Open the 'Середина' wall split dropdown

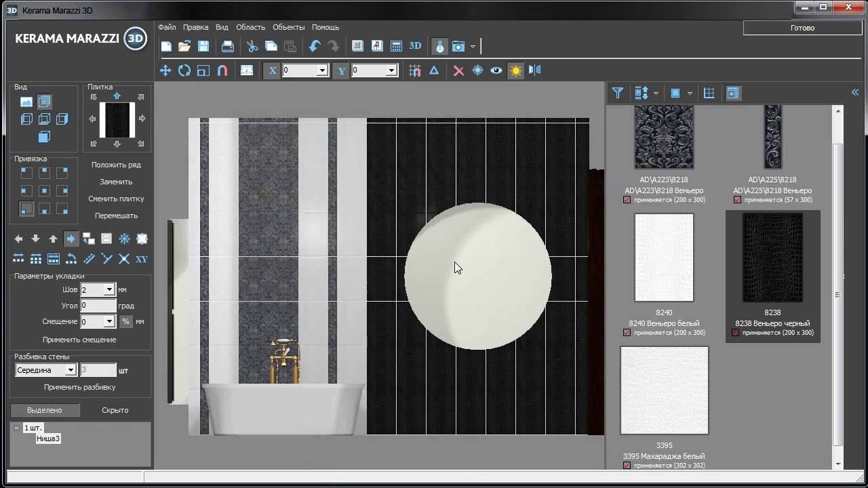70,370
